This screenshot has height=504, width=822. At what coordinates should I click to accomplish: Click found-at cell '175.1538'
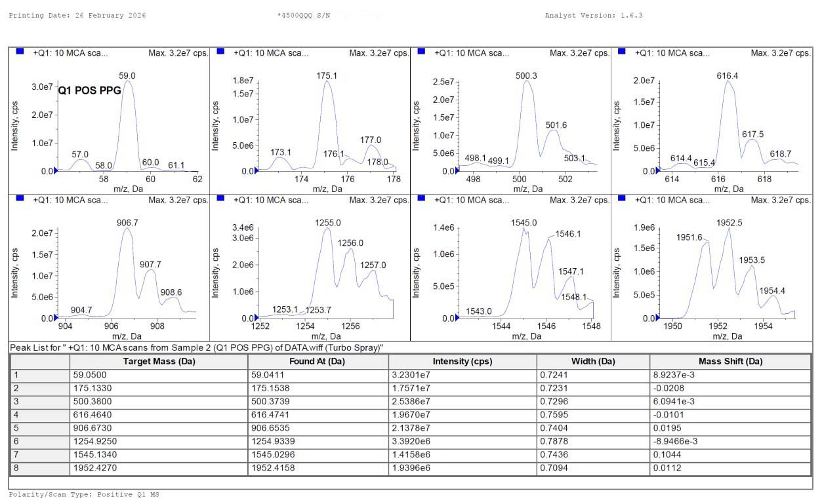(319, 388)
